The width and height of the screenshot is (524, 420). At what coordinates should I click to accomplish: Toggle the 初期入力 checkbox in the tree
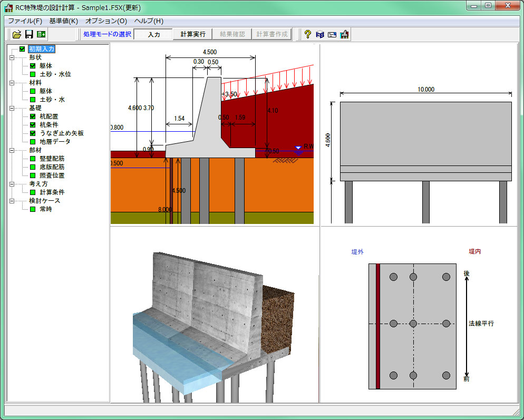tap(22, 49)
